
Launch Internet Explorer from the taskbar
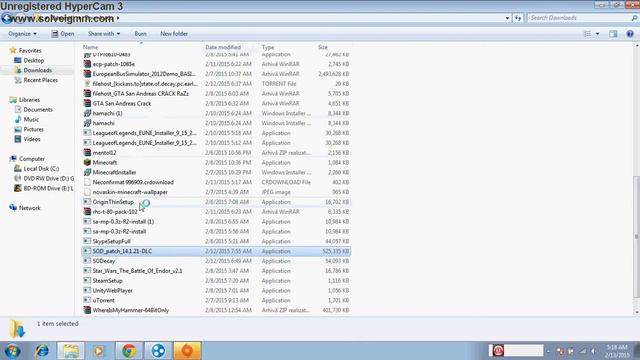click(x=42, y=351)
